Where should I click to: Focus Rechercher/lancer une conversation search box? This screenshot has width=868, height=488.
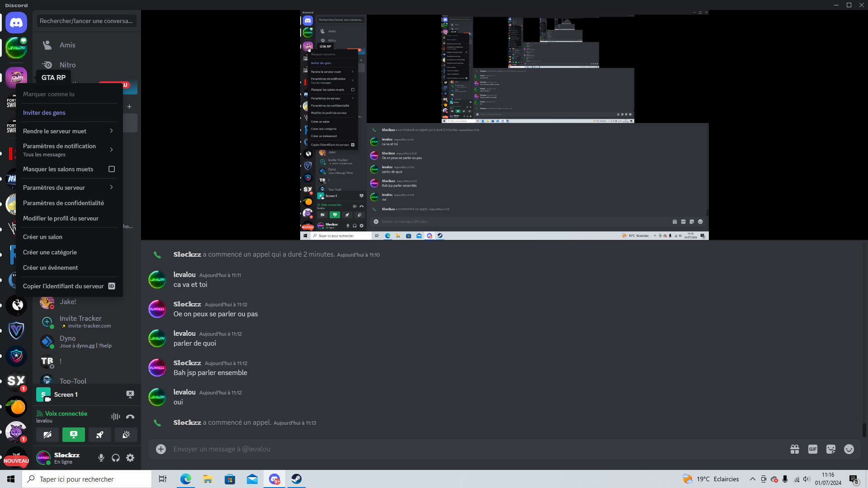click(x=87, y=21)
